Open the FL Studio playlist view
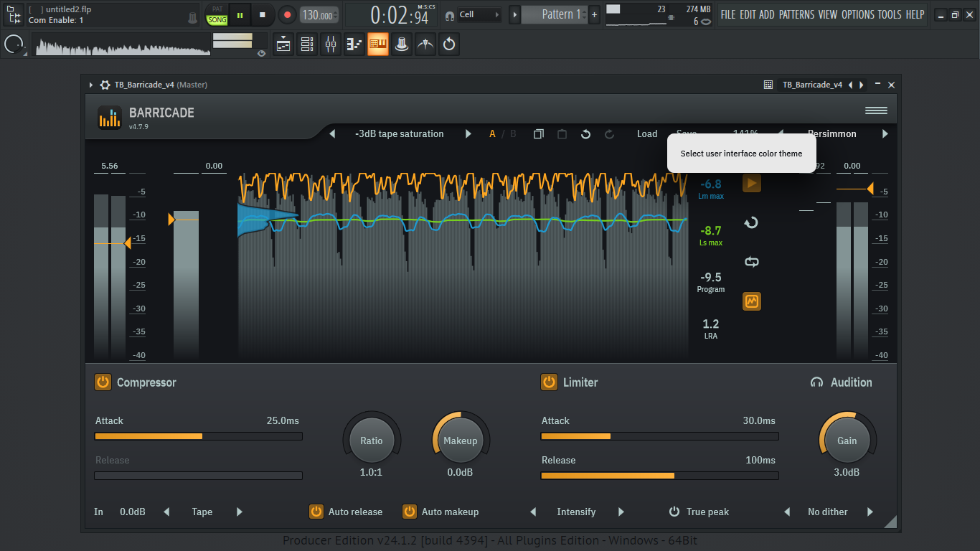Viewport: 980px width, 551px height. tap(283, 44)
